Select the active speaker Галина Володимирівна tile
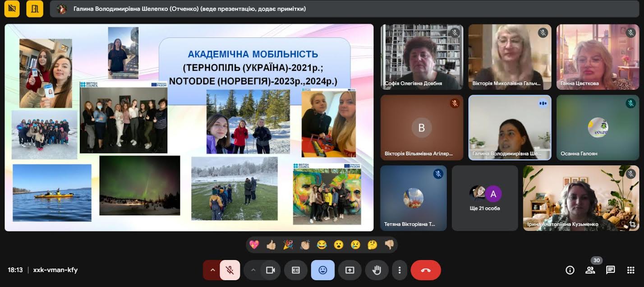Screen dimensions: 644x287 (510, 128)
